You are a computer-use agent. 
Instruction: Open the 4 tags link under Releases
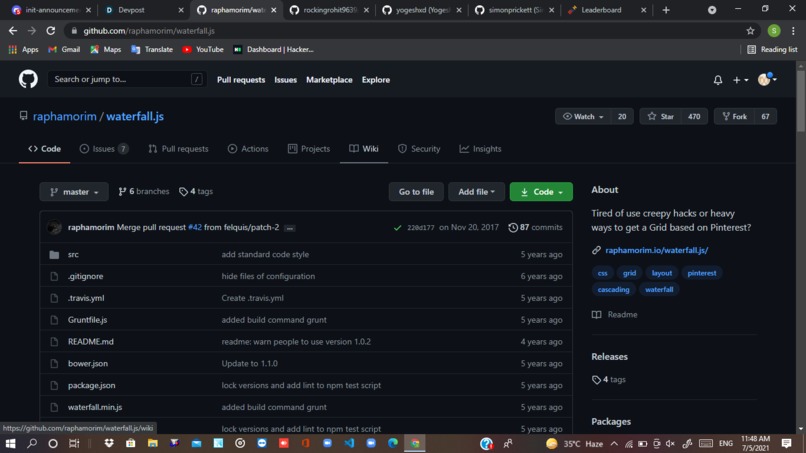[x=609, y=379]
